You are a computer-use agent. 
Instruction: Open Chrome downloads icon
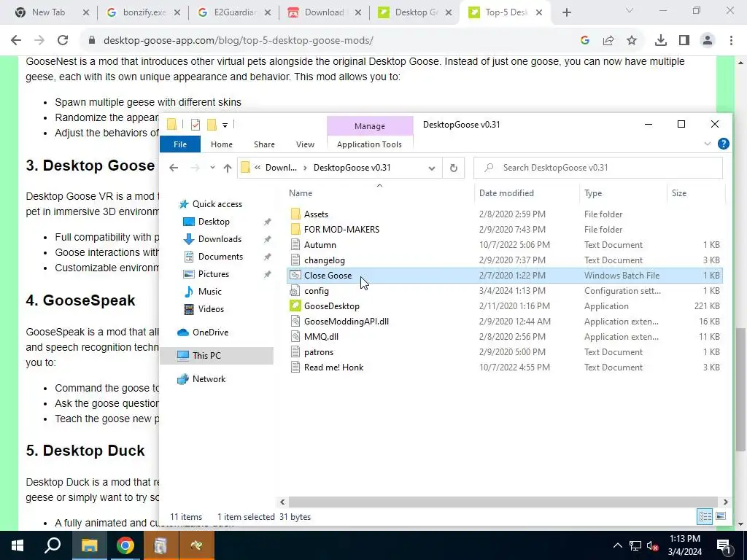coord(661,41)
